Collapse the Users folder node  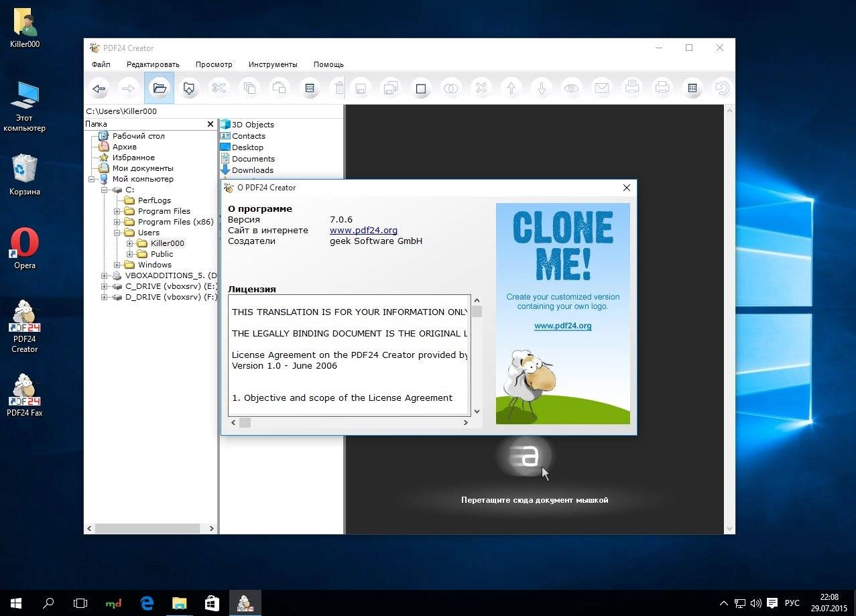click(117, 233)
